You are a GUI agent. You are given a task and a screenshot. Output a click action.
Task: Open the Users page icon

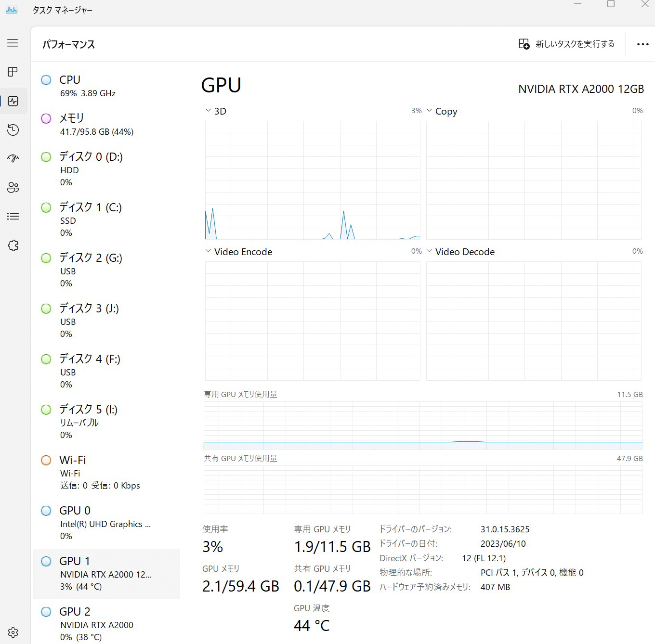[x=13, y=187]
